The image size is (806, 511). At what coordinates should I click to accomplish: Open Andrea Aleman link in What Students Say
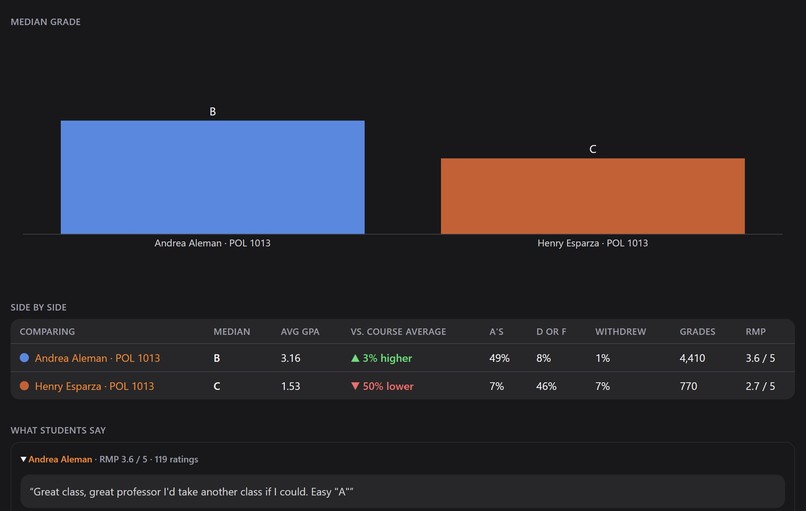coord(60,459)
